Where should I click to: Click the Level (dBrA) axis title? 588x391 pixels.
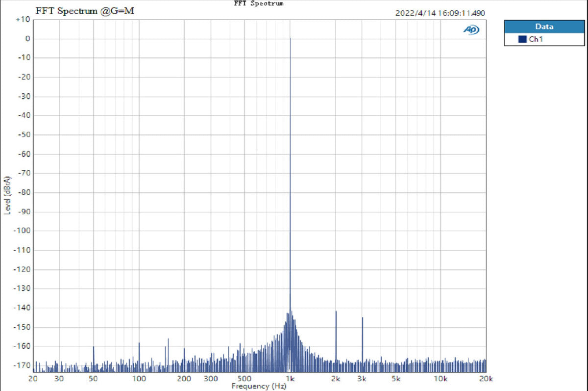pyautogui.click(x=7, y=195)
